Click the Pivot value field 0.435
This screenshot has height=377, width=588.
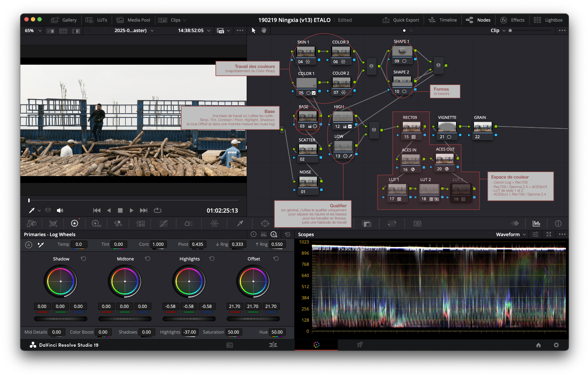(198, 244)
